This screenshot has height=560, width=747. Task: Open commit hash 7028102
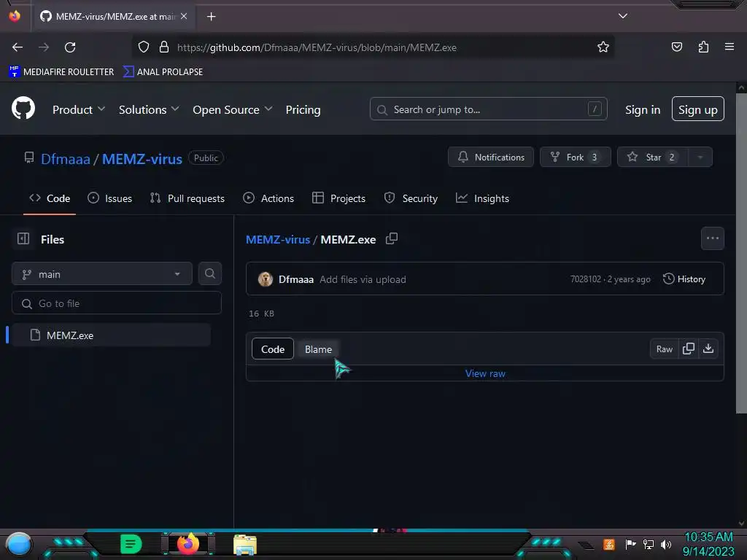point(586,279)
